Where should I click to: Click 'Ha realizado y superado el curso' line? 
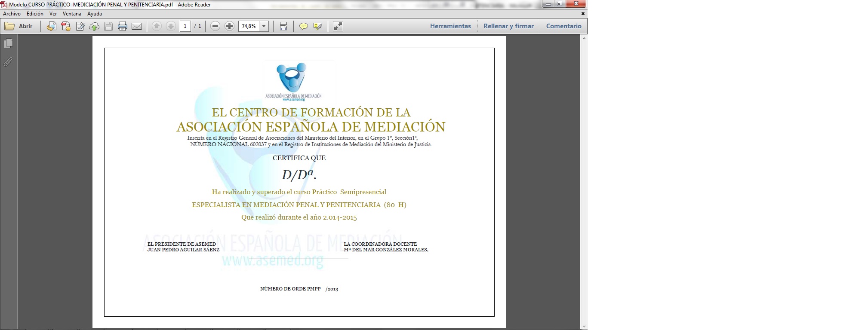[299, 192]
